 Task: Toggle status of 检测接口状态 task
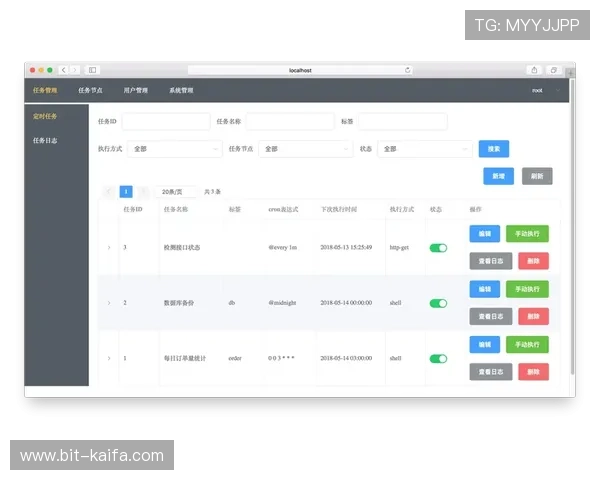click(438, 248)
